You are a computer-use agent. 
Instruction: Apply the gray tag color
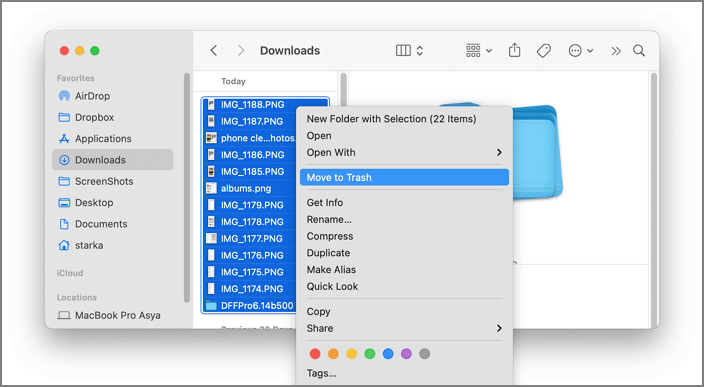coord(424,354)
